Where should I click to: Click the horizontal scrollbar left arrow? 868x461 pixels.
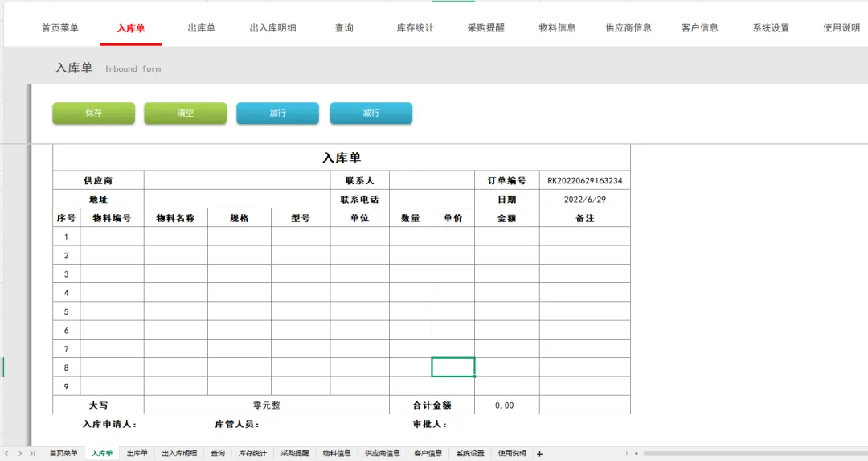636,453
